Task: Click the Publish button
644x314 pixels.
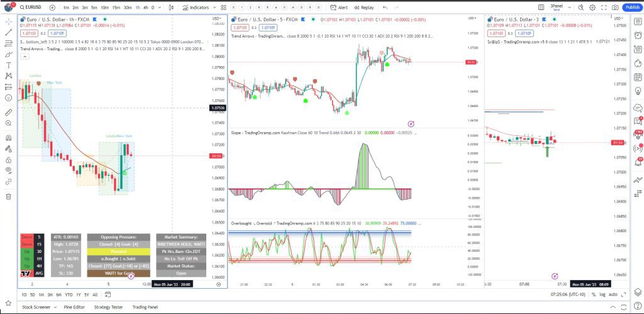Action: [x=631, y=8]
